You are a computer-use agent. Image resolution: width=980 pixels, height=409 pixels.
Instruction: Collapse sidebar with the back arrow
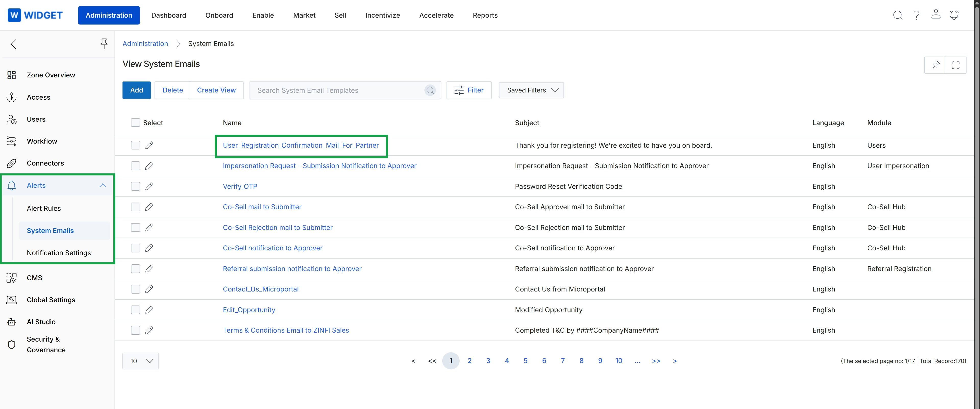[14, 44]
